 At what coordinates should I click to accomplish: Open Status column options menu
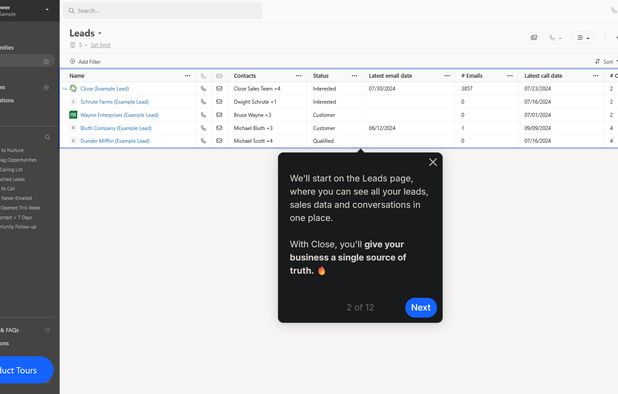pyautogui.click(x=355, y=76)
